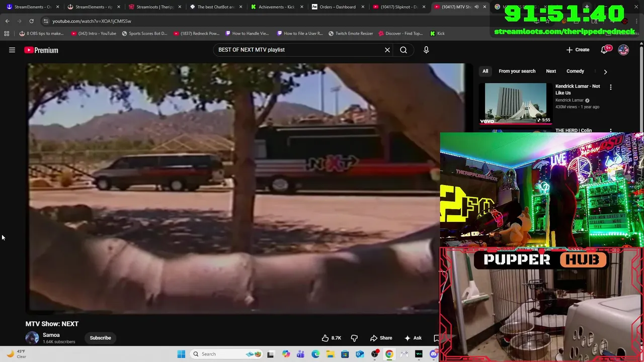Reload the page with the refresh icon
Viewport: 644px width, 362px height.
tap(31, 21)
